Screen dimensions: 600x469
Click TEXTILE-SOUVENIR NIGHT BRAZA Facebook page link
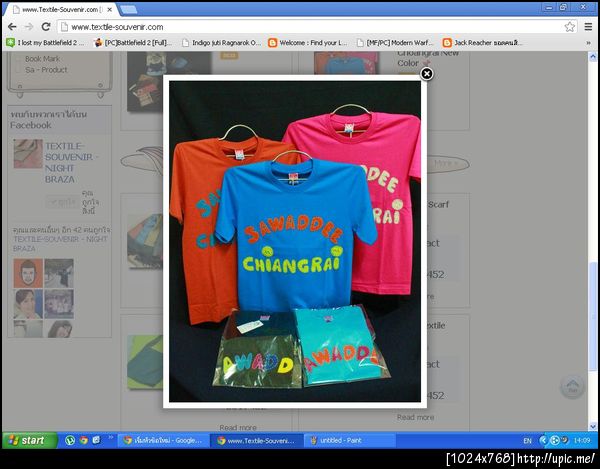72,163
